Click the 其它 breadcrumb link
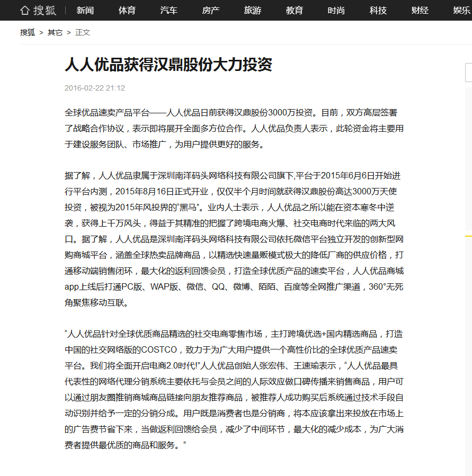Image resolution: width=472 pixels, height=476 pixels. point(55,32)
